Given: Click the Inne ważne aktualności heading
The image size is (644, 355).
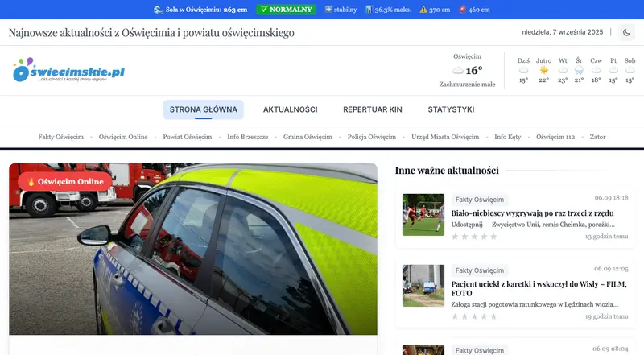Looking at the screenshot, I should tap(447, 171).
